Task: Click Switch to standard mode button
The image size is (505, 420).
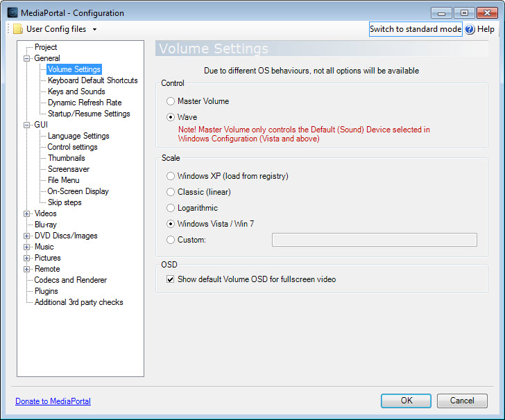Action: coord(416,29)
